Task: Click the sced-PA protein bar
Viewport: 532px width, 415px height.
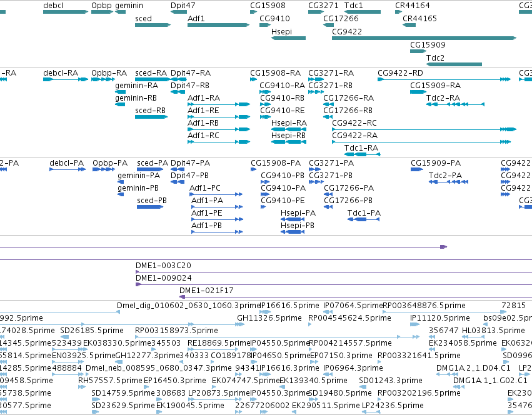Action: (x=150, y=169)
